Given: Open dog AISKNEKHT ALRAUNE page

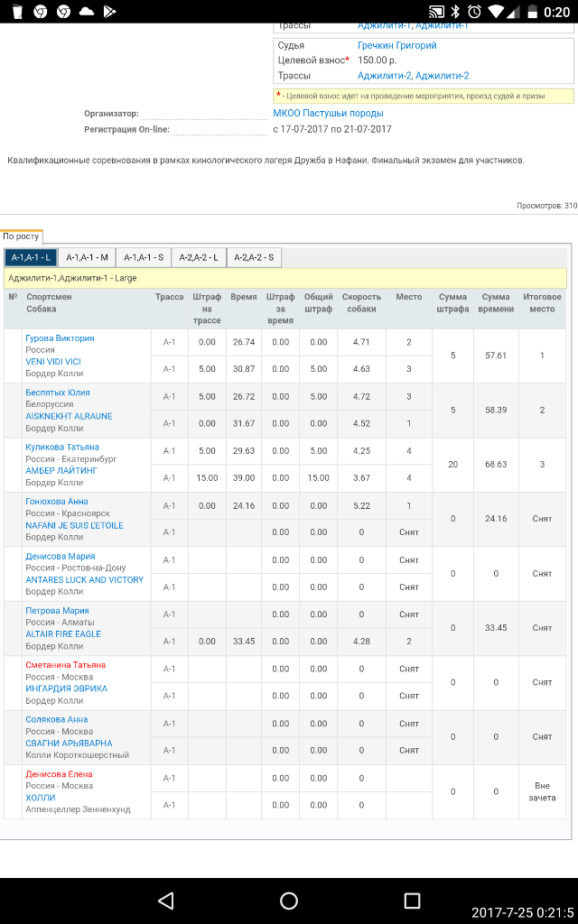Looking at the screenshot, I should click(x=69, y=416).
